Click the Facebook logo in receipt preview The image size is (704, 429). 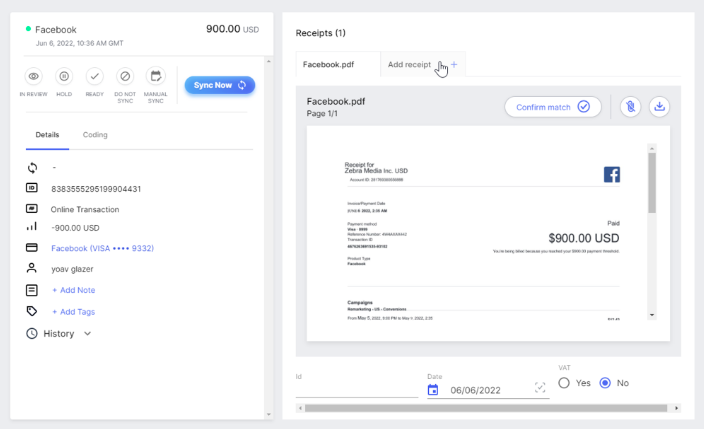click(x=612, y=174)
